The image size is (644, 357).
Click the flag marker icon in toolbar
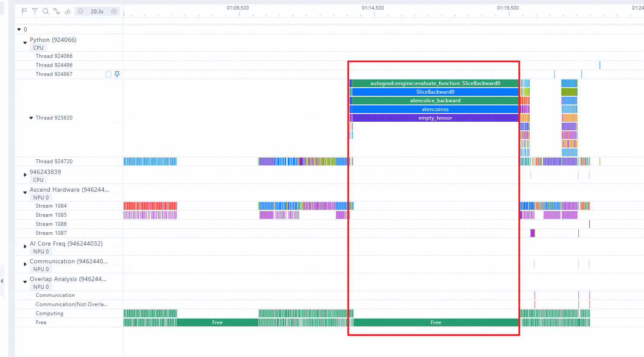click(24, 11)
